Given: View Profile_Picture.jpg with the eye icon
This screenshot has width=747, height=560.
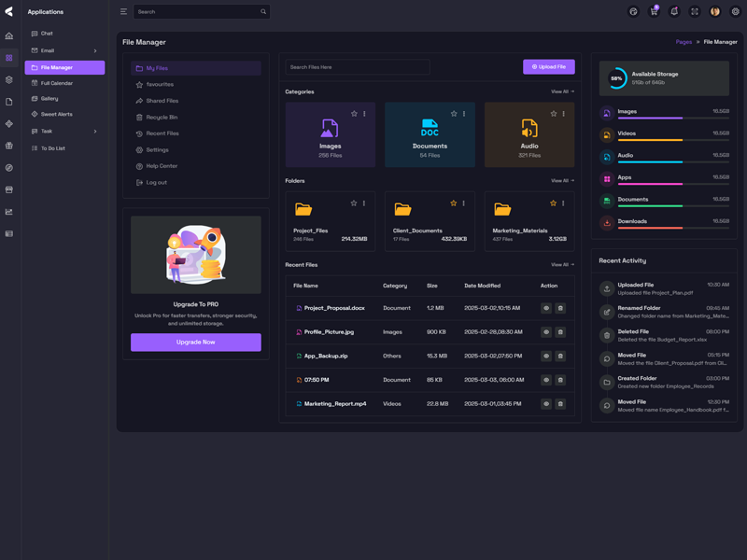Looking at the screenshot, I should point(546,331).
